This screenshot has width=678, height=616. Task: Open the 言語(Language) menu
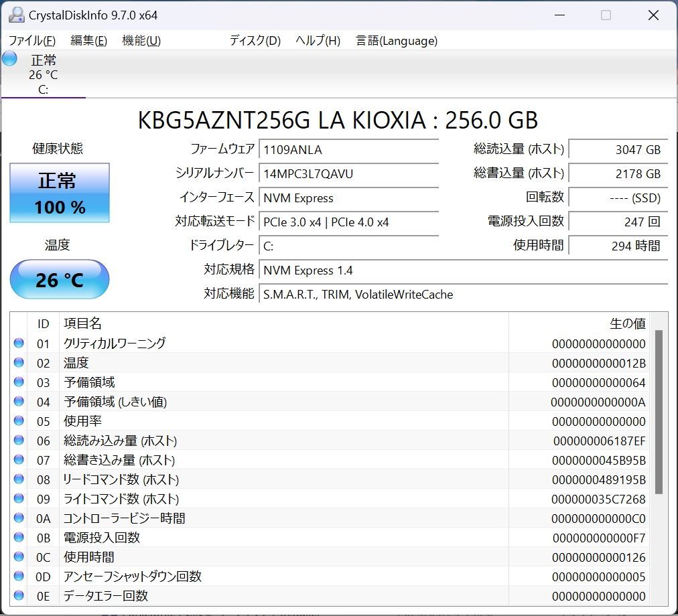click(397, 40)
